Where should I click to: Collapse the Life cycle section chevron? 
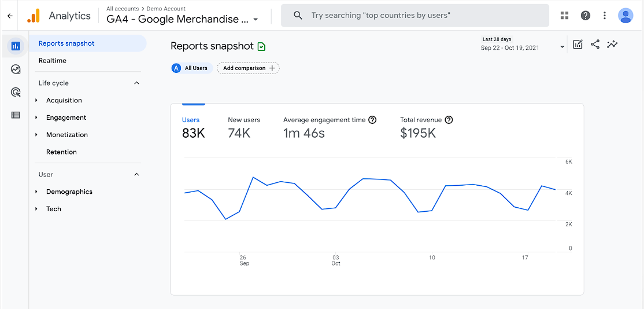(137, 83)
